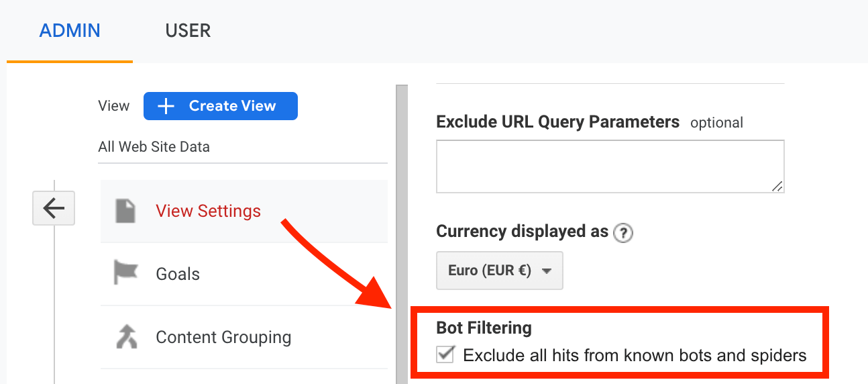This screenshot has width=868, height=384.
Task: Go to Goals in the View column
Action: pos(178,274)
